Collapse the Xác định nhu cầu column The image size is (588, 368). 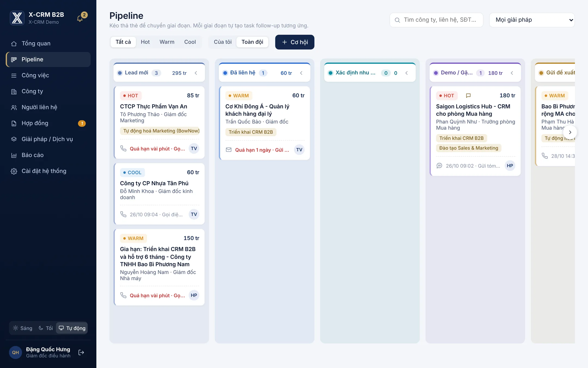pyautogui.click(x=407, y=73)
